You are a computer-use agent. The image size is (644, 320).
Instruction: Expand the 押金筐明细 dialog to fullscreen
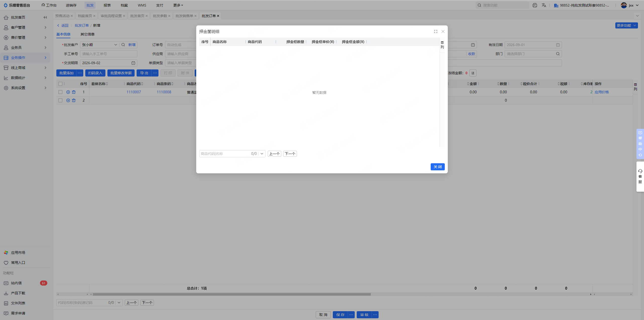coord(435,31)
